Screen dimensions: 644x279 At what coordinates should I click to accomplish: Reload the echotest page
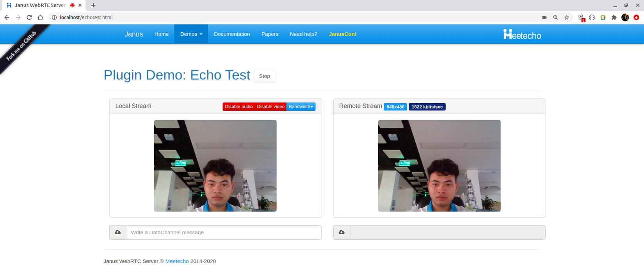(29, 18)
